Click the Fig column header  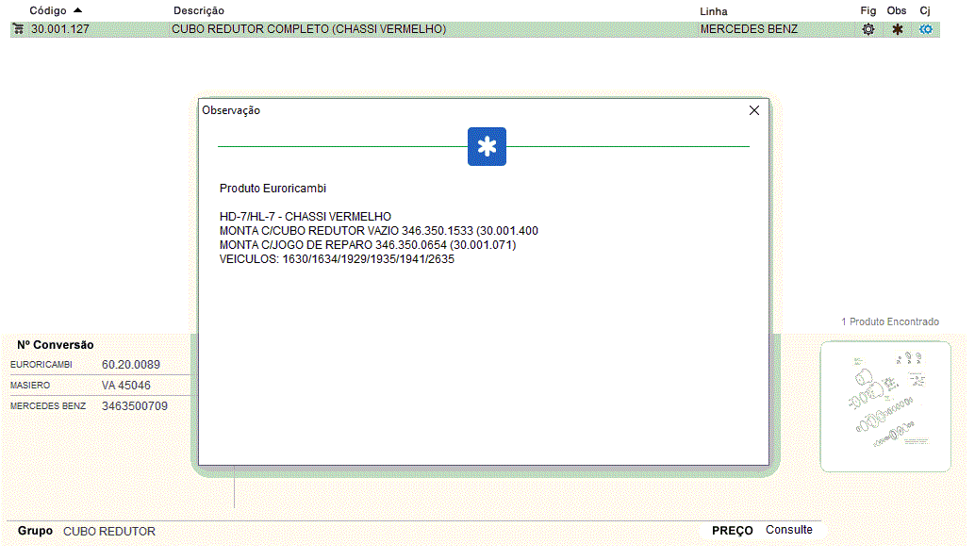[x=868, y=10]
